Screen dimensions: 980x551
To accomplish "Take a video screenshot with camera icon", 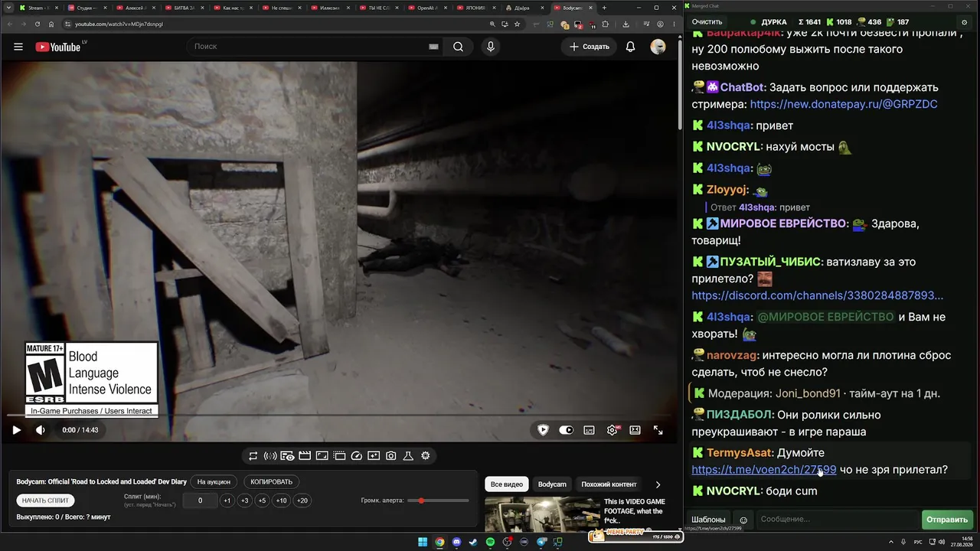I will 391,456.
